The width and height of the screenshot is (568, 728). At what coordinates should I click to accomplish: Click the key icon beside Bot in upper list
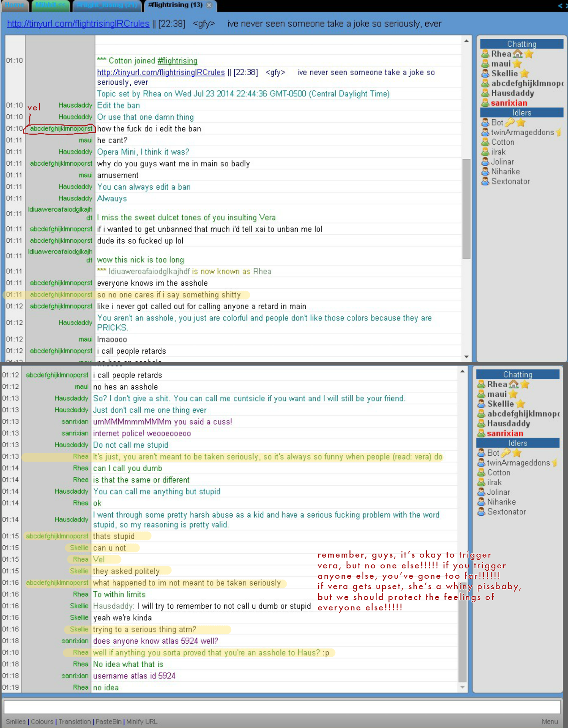coord(509,122)
